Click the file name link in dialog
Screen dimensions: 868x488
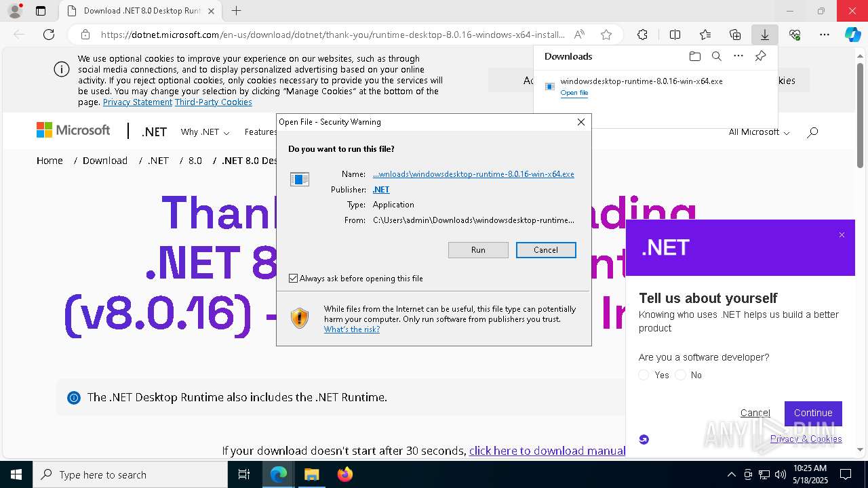473,174
